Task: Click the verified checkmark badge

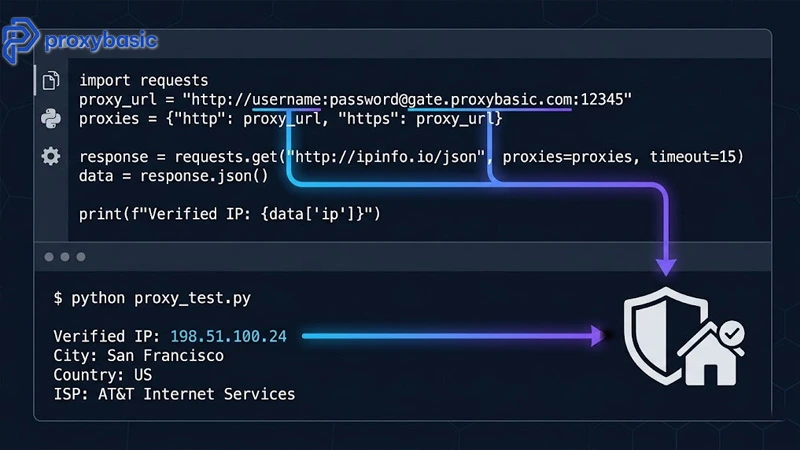Action: 732,334
